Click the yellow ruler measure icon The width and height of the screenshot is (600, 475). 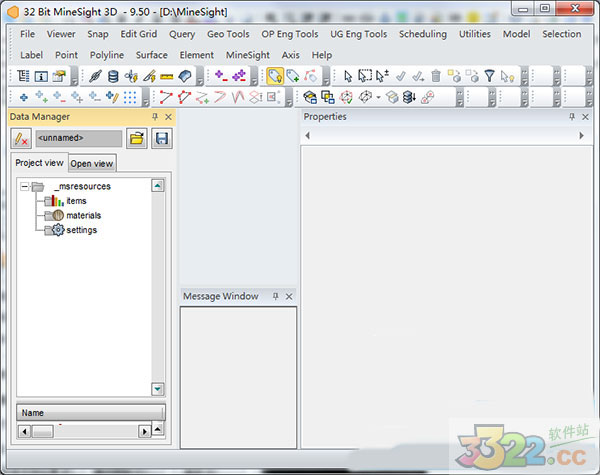tap(166, 76)
